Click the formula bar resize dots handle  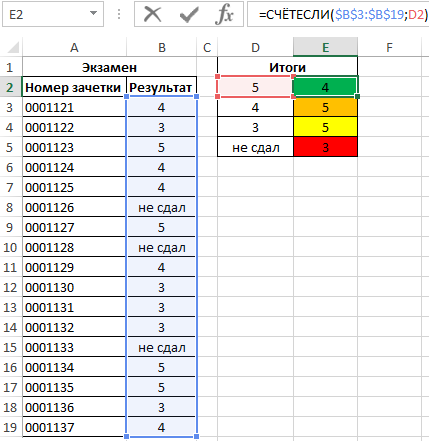tap(119, 14)
